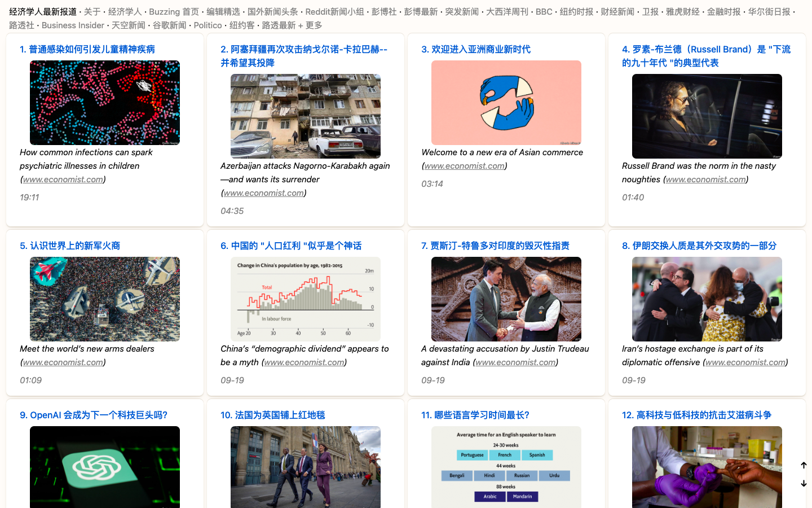Open article 1 普通感染如何引发儿童精神疾病
Image resolution: width=812 pixels, height=508 pixels.
[x=87, y=49]
